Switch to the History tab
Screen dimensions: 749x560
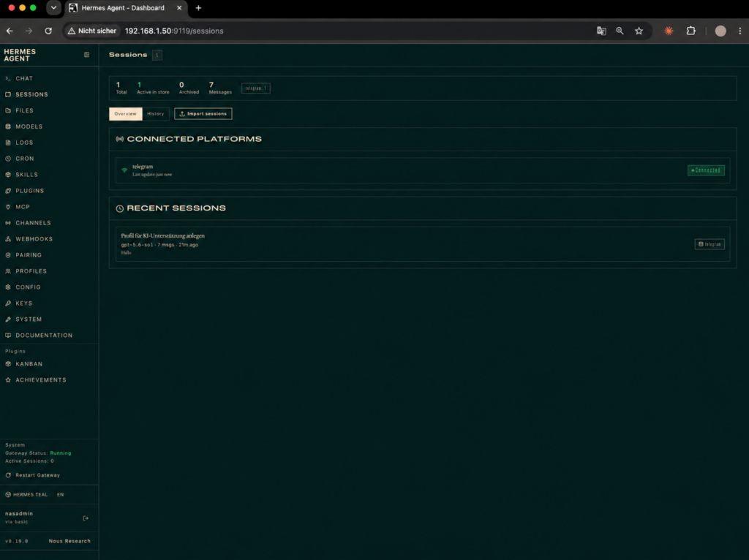155,113
